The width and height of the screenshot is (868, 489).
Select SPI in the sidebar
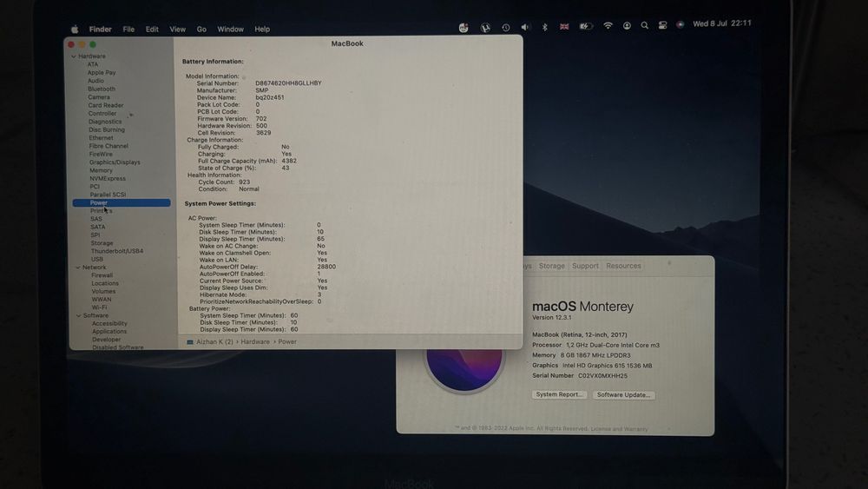click(x=95, y=235)
